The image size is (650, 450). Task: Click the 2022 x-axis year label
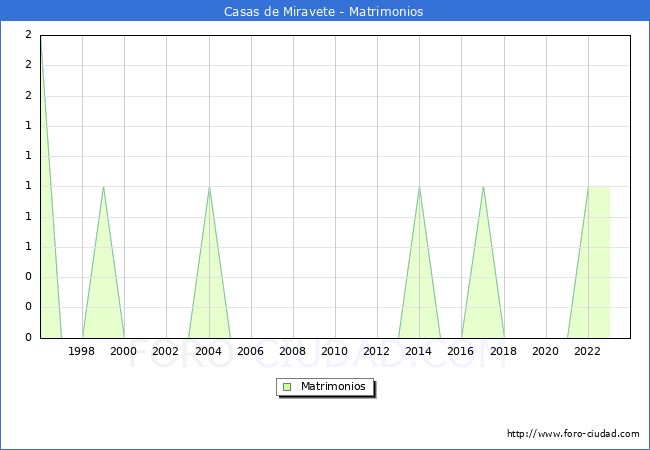pos(587,351)
